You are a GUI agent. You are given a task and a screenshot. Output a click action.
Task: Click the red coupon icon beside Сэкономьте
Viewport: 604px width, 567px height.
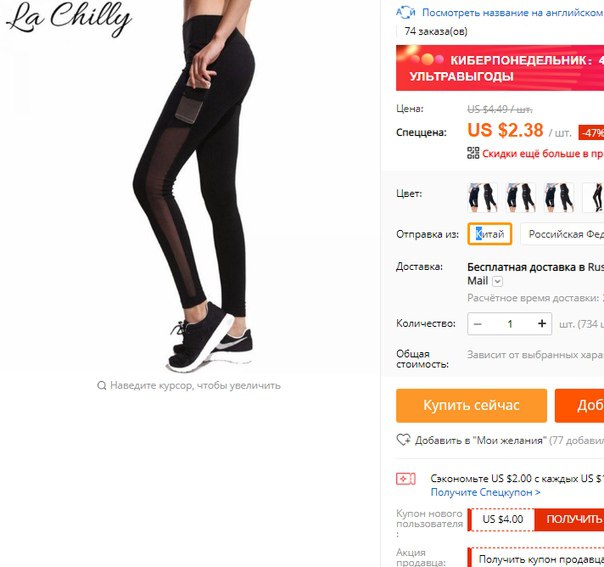coord(406,479)
